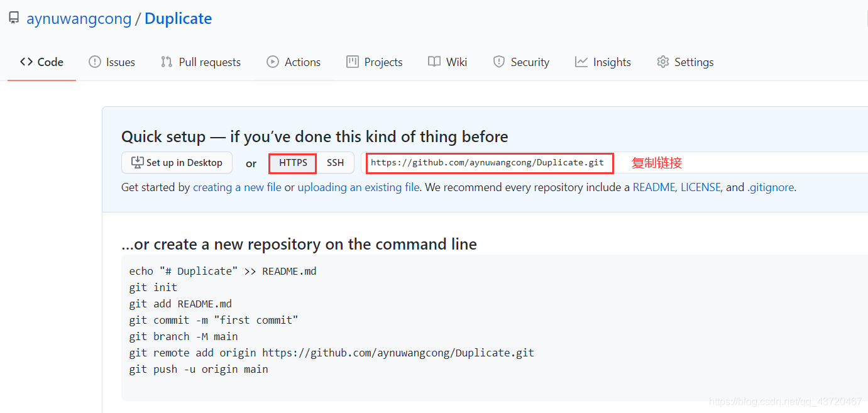Click the 'Quick setup' heading text

(x=315, y=136)
